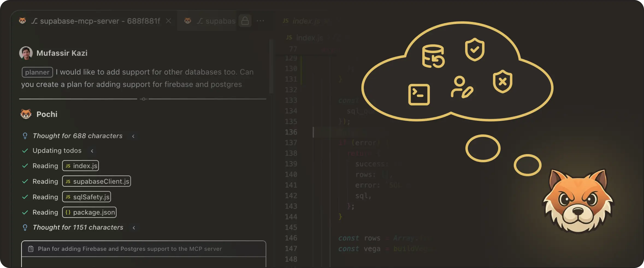The width and height of the screenshot is (644, 268).
Task: Click the JS icon inside the index.js file badge
Action: point(68,166)
